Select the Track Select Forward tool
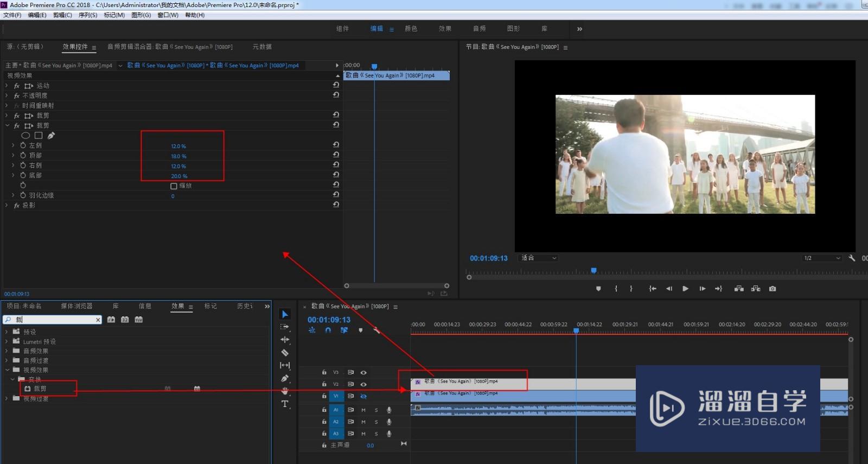 (x=285, y=327)
